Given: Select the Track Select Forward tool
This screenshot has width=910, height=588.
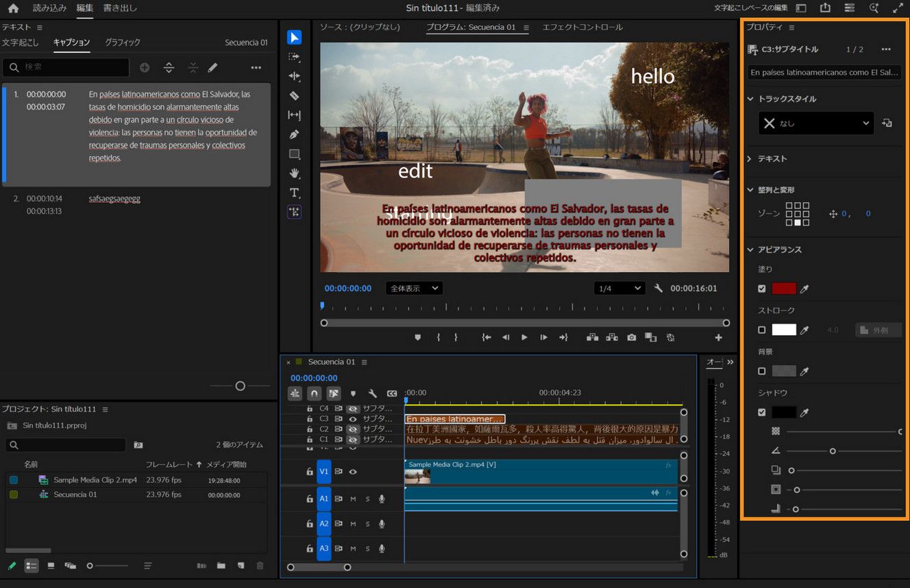Looking at the screenshot, I should coord(295,57).
